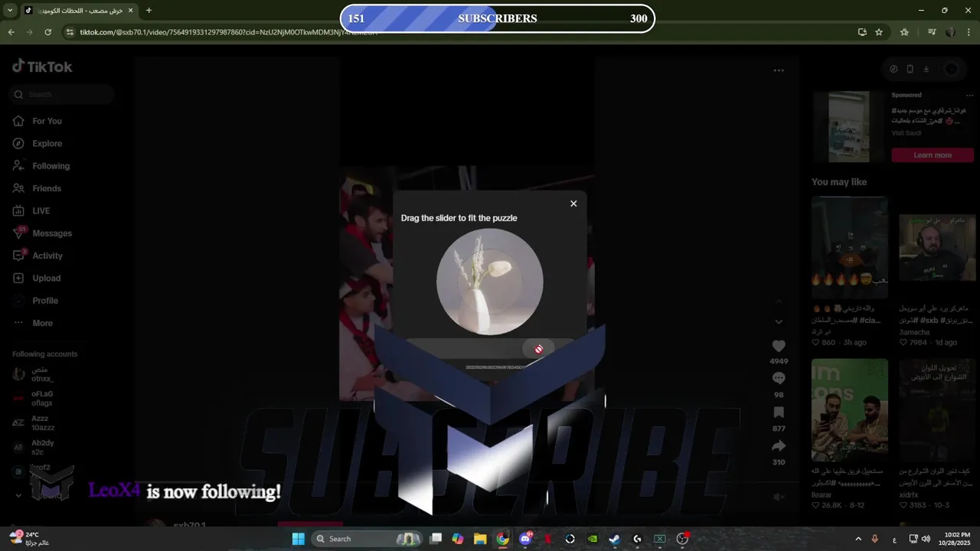Open the video's three-dot options menu
Viewport: 980px width, 551px height.
coord(779,70)
